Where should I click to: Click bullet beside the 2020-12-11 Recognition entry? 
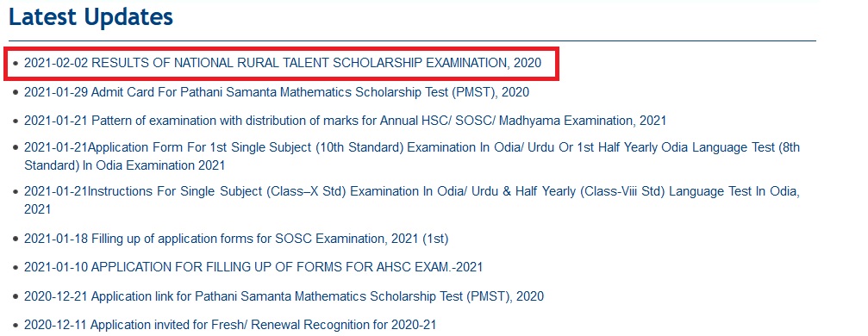coord(16,325)
